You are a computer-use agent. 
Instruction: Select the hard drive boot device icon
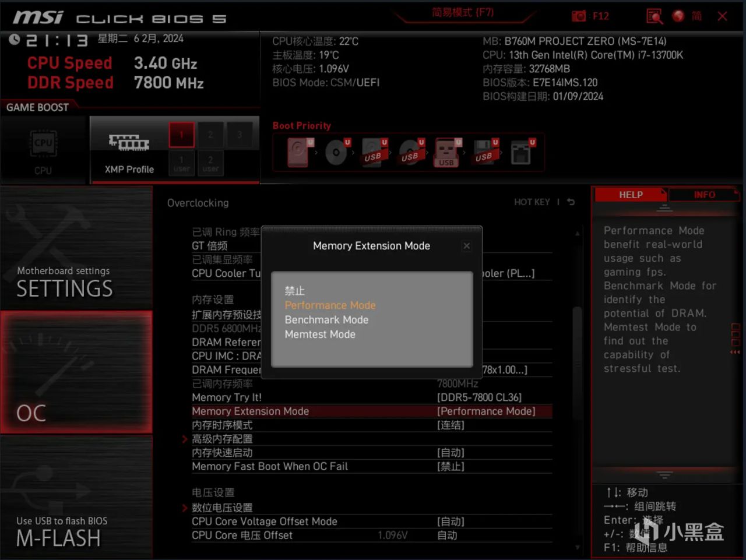click(x=299, y=152)
